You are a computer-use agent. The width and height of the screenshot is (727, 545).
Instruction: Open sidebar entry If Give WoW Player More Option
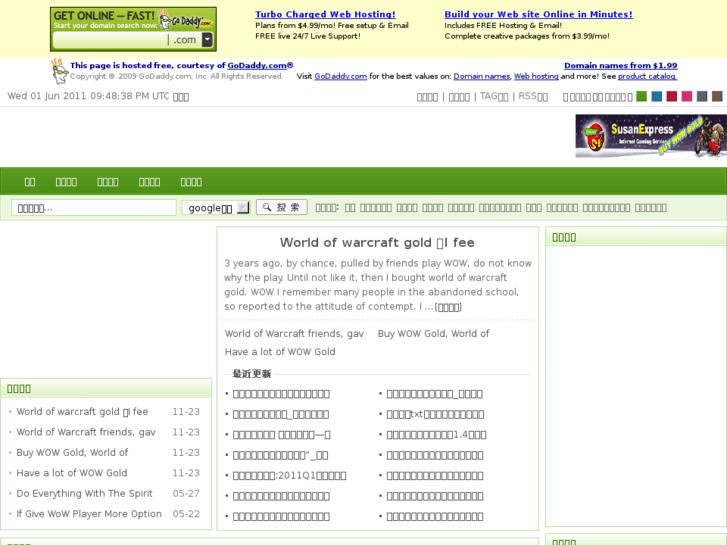[x=89, y=514]
